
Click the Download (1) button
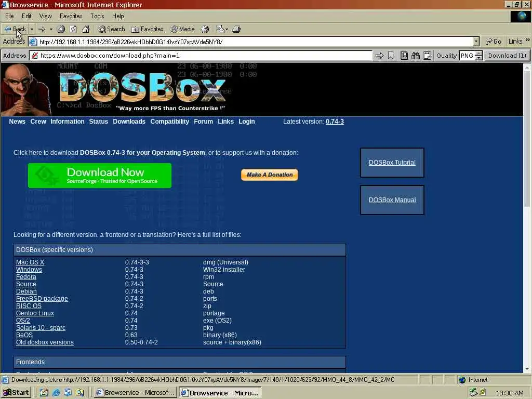click(x=507, y=56)
